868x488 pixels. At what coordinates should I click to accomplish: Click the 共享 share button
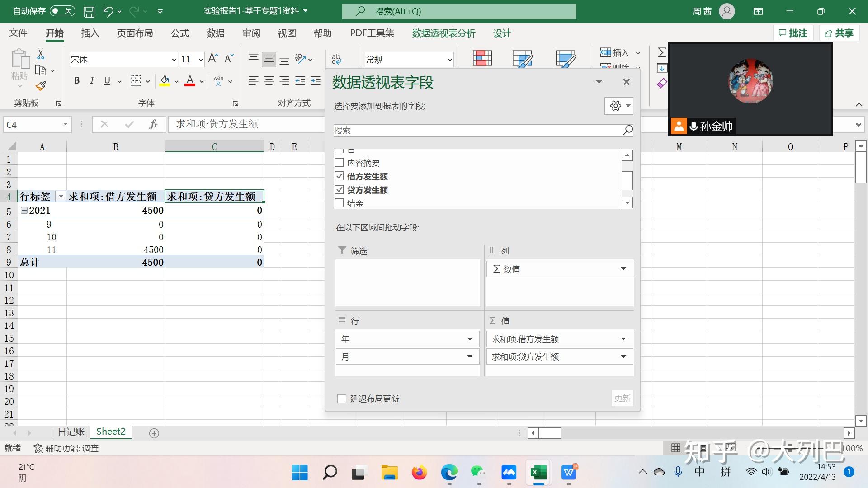pyautogui.click(x=839, y=33)
